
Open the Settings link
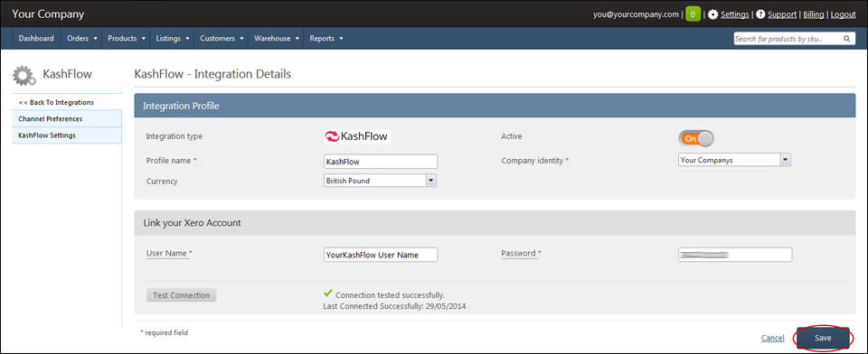pos(735,14)
